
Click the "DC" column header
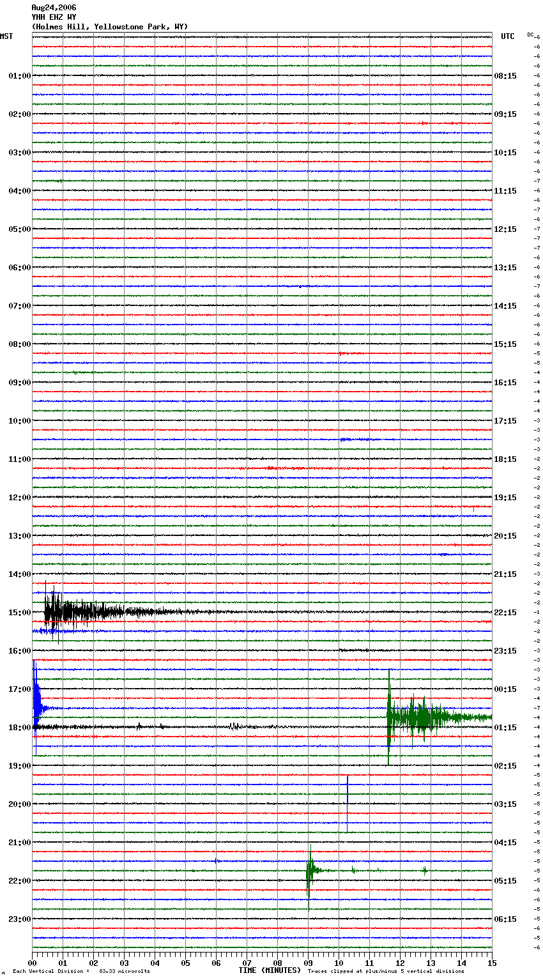530,34
